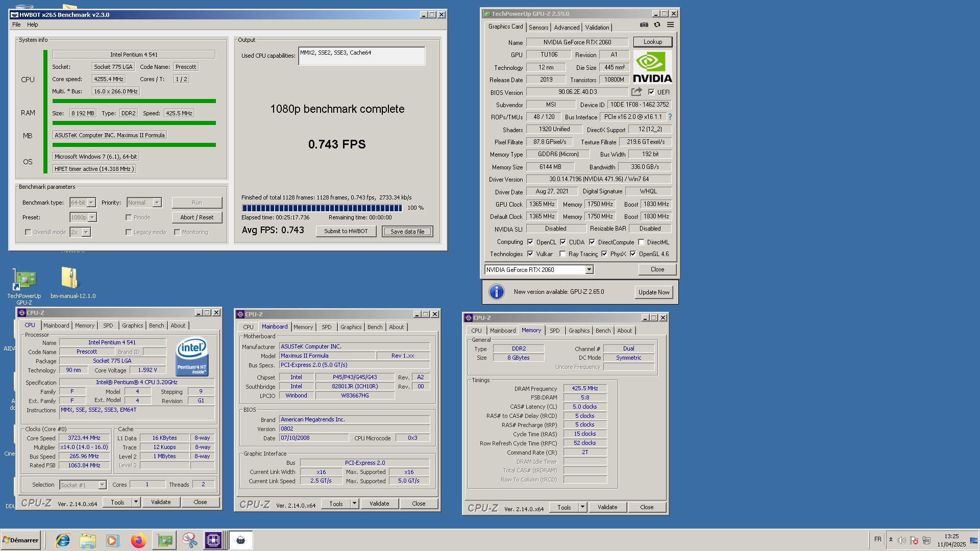Toggle CUDA checkbox
This screenshot has height=551, width=980.
[x=563, y=242]
